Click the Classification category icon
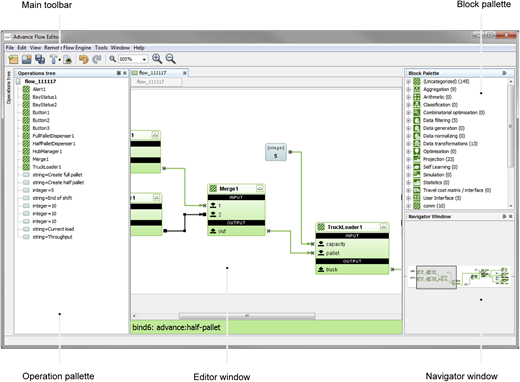This screenshot has height=382, width=520. (417, 105)
